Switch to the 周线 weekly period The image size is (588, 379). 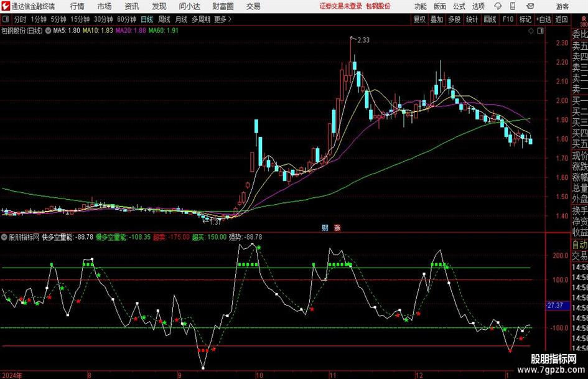click(164, 19)
